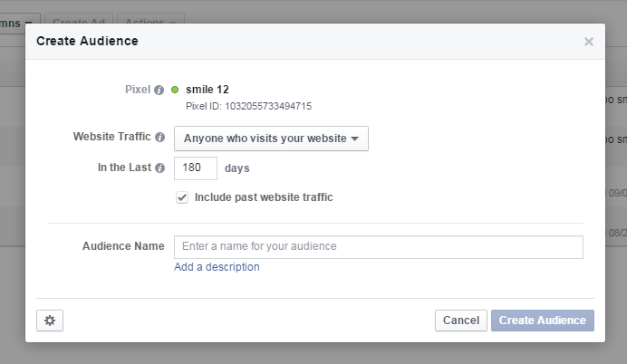Screen dimensions: 627x364
Task: Open the Columns dropdown behind the dialog
Action: (x=18, y=19)
